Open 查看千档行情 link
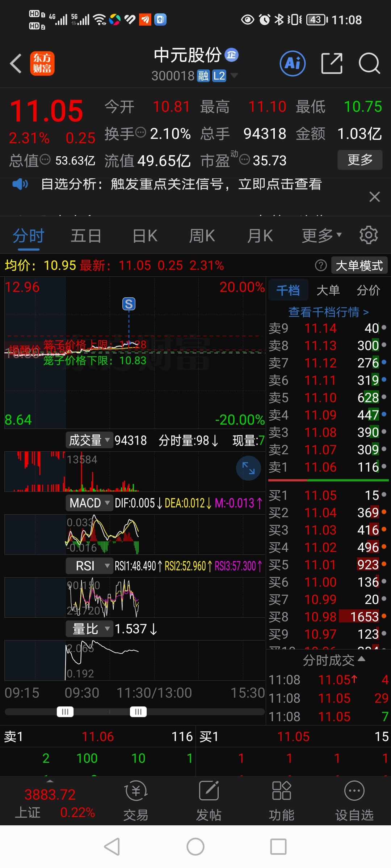The height and width of the screenshot is (868, 391). (x=329, y=312)
